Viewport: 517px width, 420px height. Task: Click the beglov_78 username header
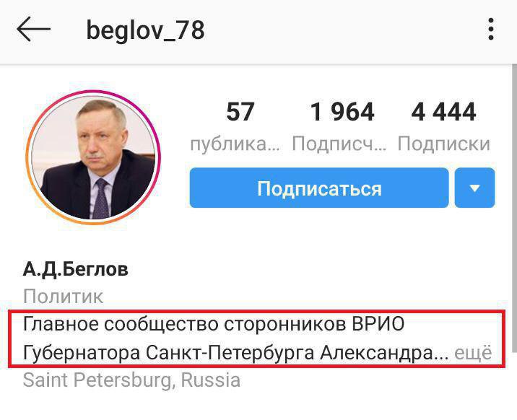pyautogui.click(x=145, y=30)
